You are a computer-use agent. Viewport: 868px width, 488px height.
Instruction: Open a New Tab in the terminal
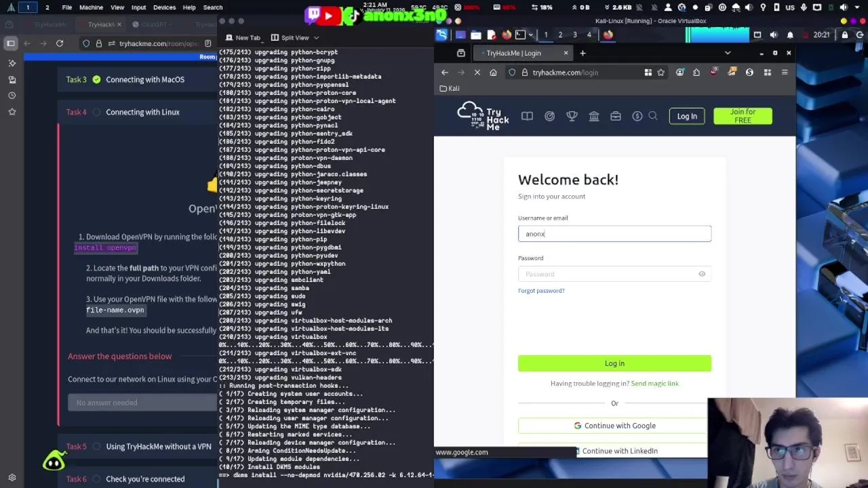(243, 38)
